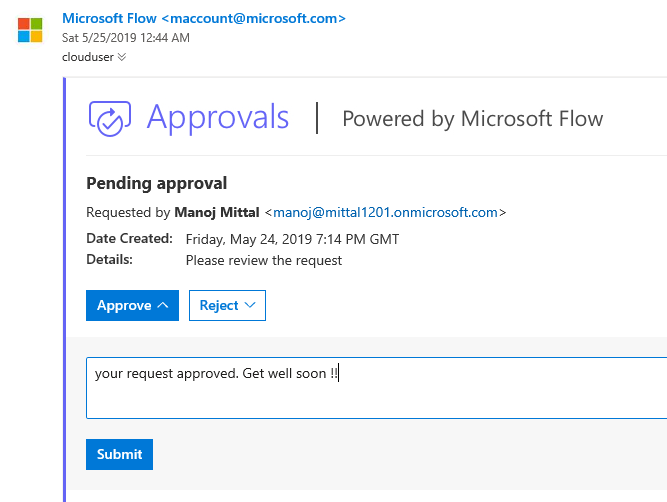Viewport: 667px width, 502px height.
Task: Click the Please review the request details
Action: (264, 260)
